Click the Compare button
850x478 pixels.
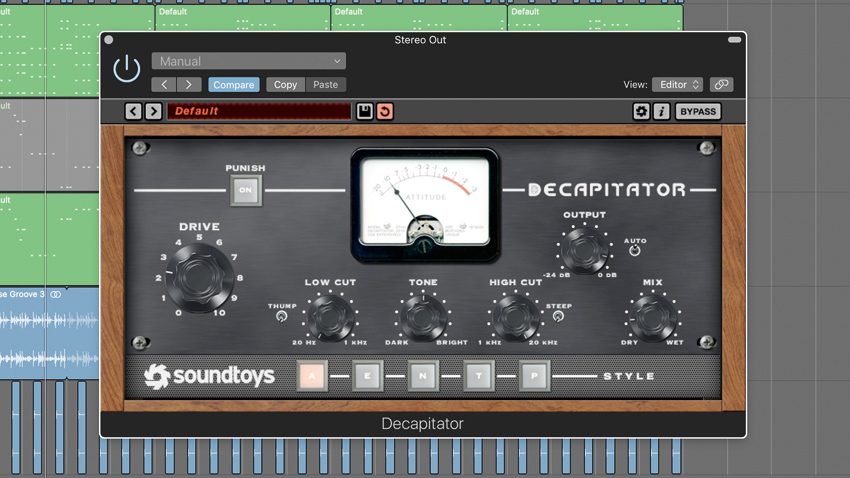pos(234,85)
